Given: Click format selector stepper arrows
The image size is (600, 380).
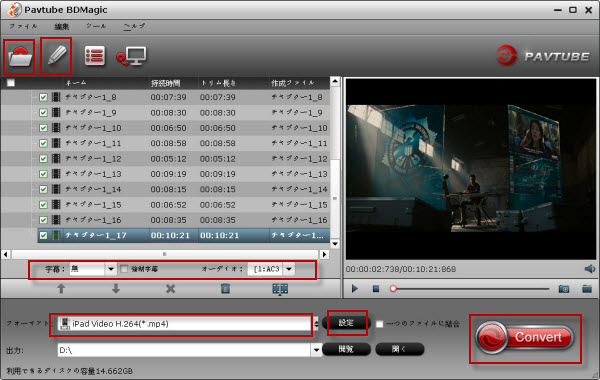Looking at the screenshot, I should [x=316, y=324].
